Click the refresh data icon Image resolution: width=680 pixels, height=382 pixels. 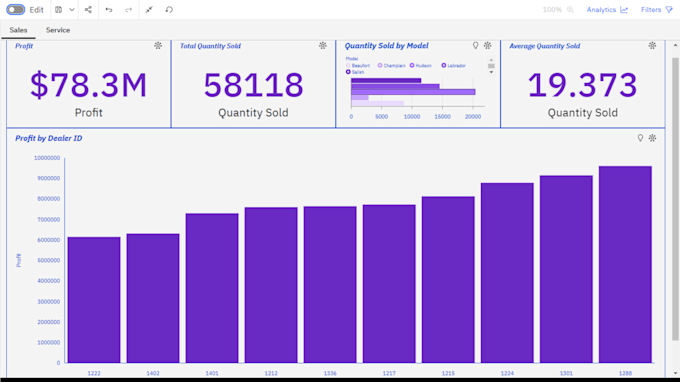(169, 10)
